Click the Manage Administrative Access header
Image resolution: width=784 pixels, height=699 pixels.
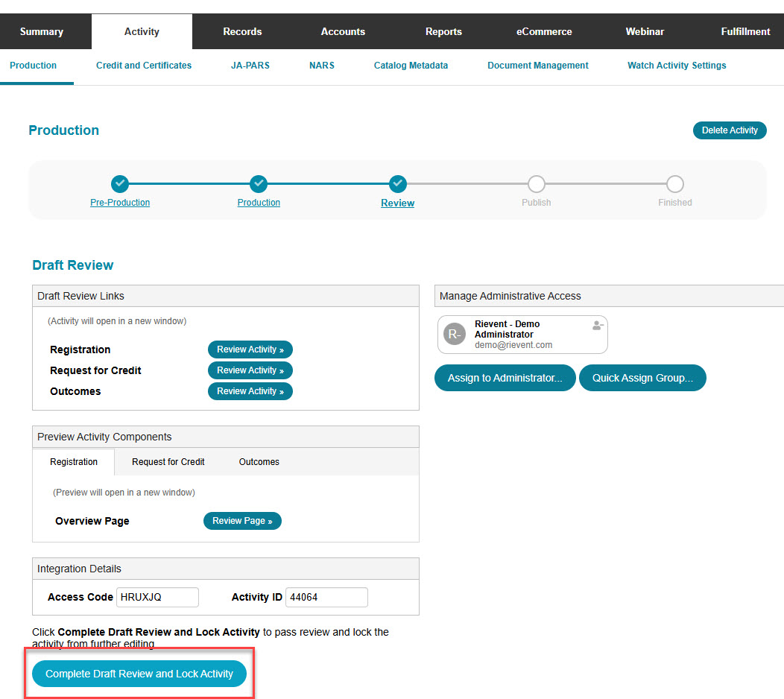tap(609, 296)
